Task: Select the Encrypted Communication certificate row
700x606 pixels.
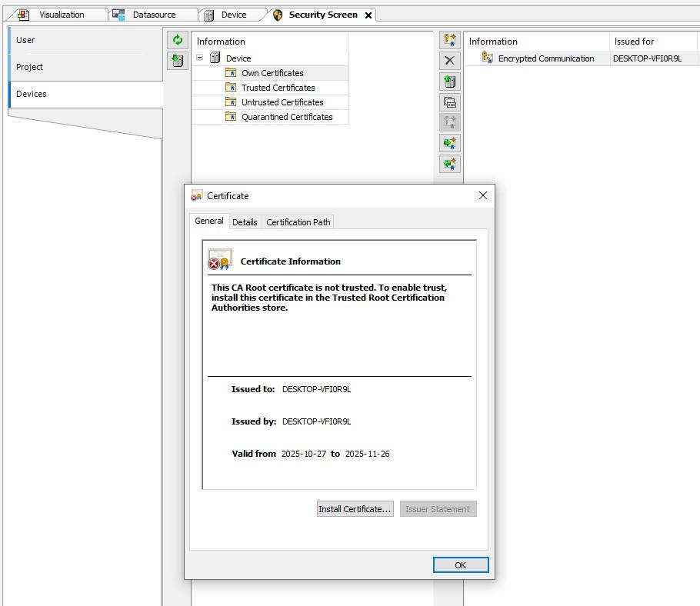Action: (x=545, y=58)
